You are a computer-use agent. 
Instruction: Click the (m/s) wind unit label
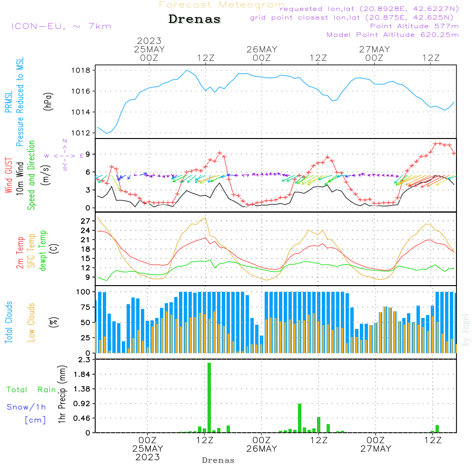(46, 175)
